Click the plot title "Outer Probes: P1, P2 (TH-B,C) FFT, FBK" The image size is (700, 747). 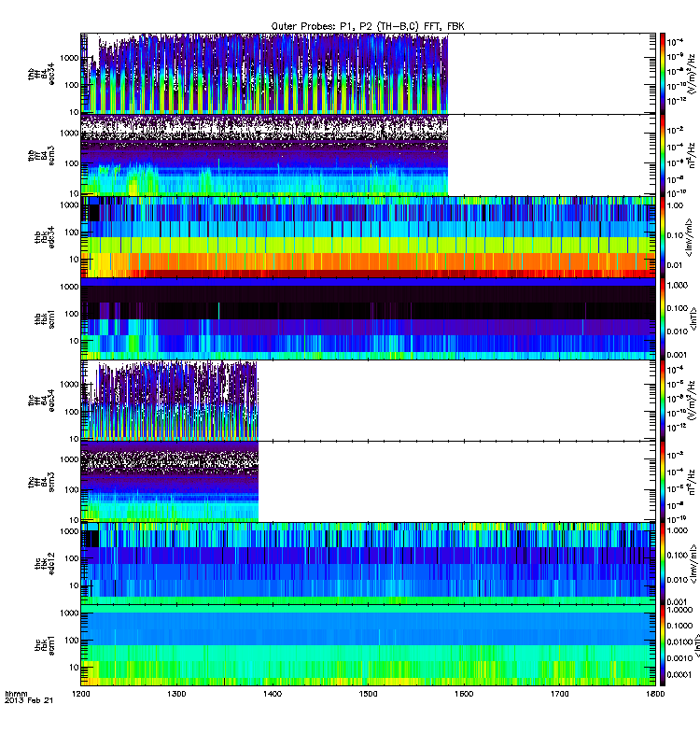click(368, 26)
